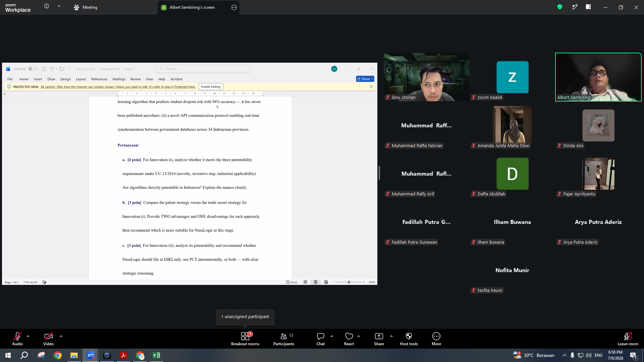Start Video camera
Viewport: 644px width, 362px height.
click(48, 339)
